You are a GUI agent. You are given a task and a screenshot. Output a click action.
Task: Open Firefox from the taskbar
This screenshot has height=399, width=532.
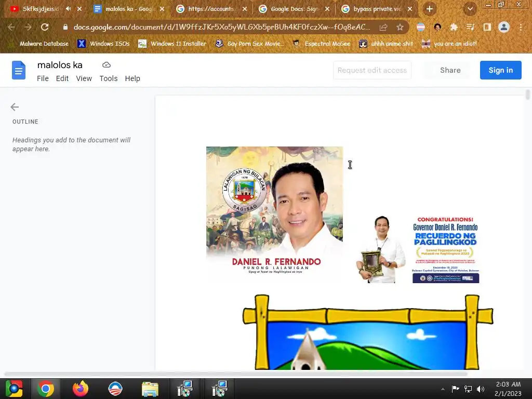point(81,389)
